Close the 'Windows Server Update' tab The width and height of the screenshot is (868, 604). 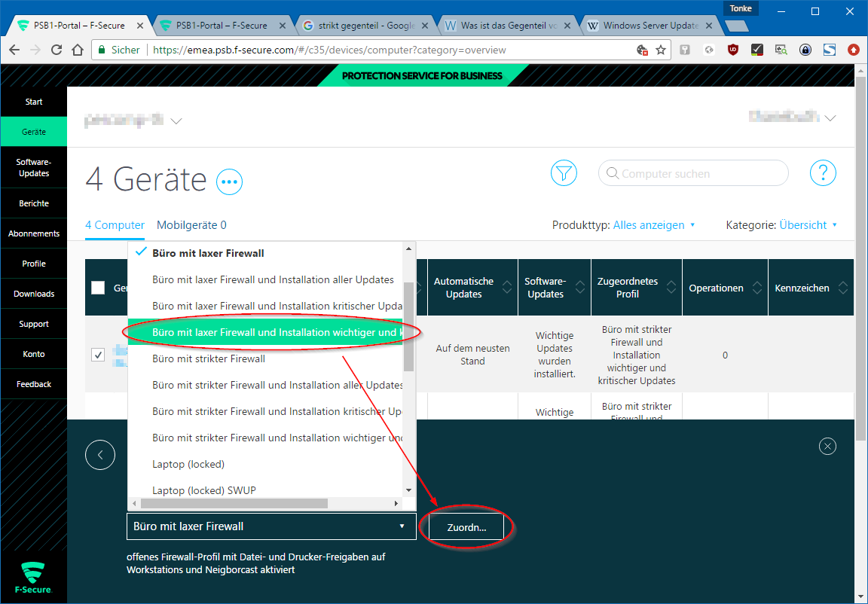(x=709, y=26)
